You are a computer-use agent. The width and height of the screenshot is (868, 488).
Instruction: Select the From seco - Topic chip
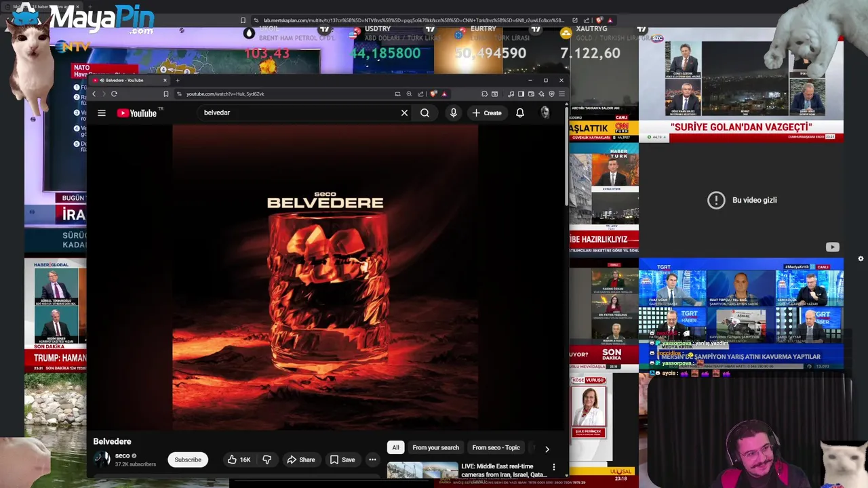(x=496, y=447)
